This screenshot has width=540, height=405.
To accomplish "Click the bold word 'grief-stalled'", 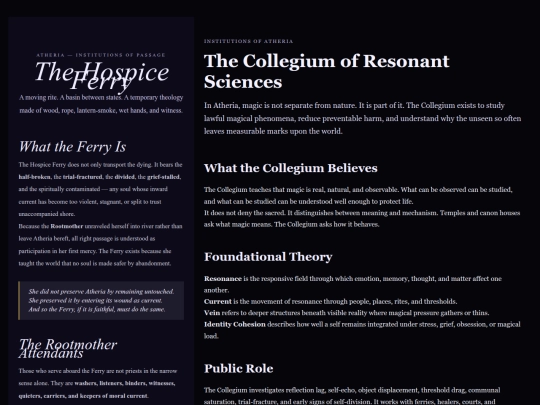I will [164, 177].
